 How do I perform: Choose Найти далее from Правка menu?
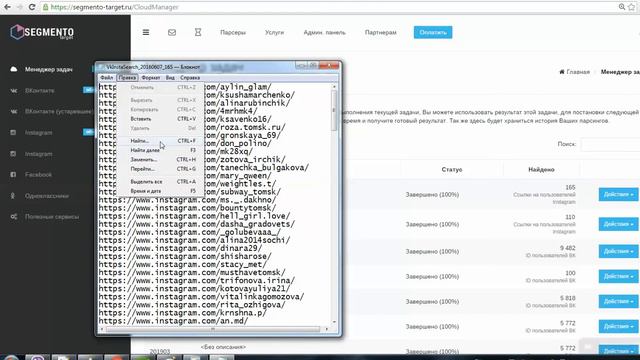[x=160, y=150]
